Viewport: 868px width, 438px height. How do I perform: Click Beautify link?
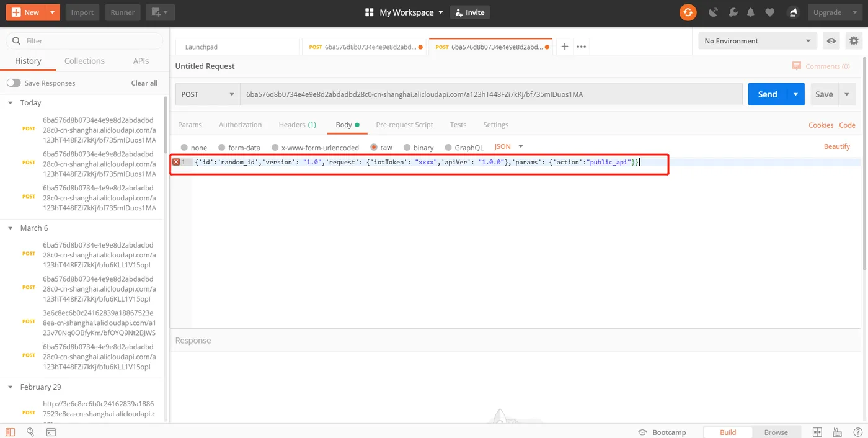click(836, 146)
